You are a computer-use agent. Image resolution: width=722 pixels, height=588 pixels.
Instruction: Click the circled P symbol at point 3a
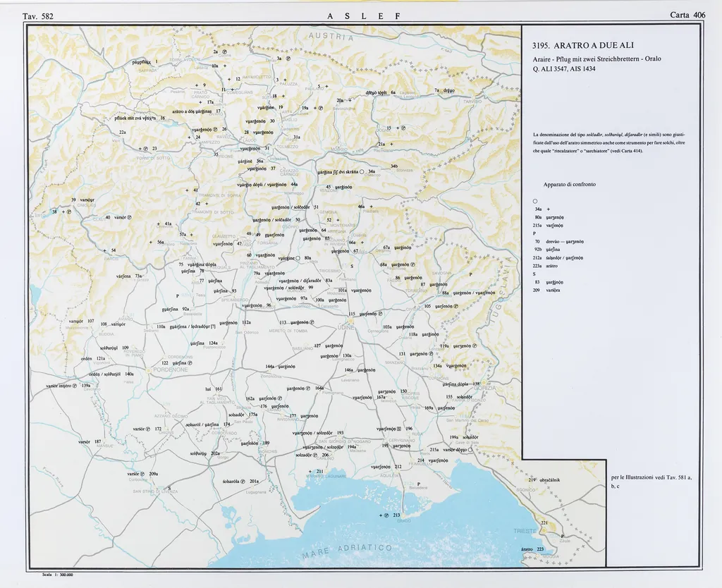[288, 59]
